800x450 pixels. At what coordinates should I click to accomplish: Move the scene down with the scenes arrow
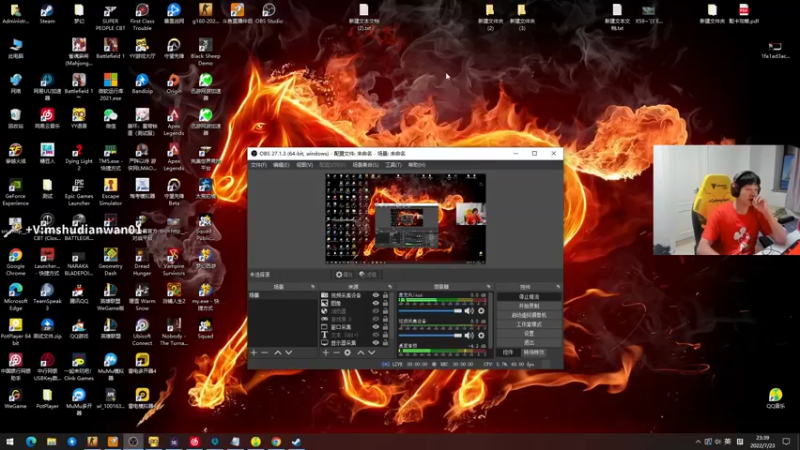point(289,353)
